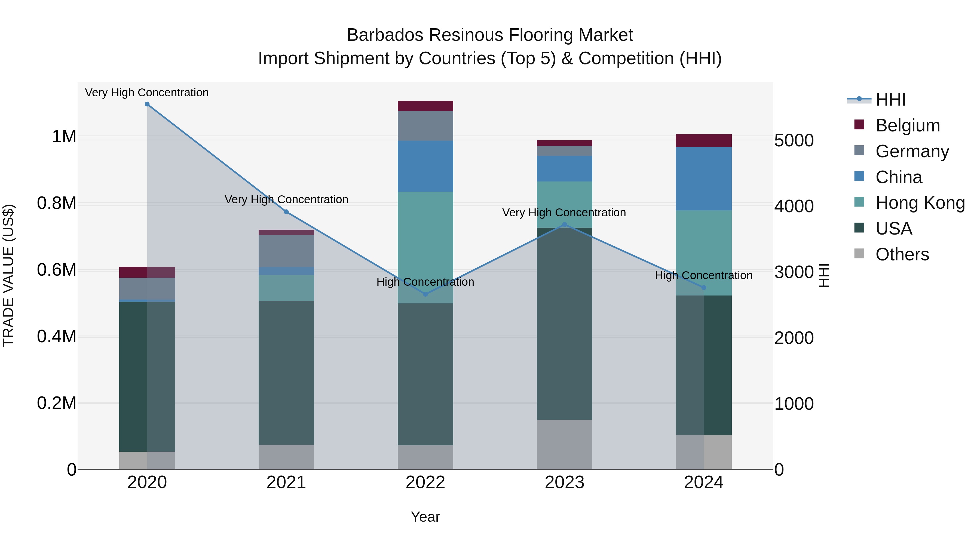Click the 2023 China bar segment
Screen dimensions: 980x551
click(x=565, y=169)
